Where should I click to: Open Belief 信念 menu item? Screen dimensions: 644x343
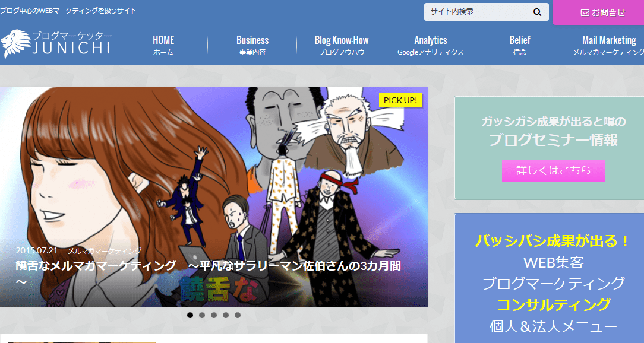(x=520, y=45)
